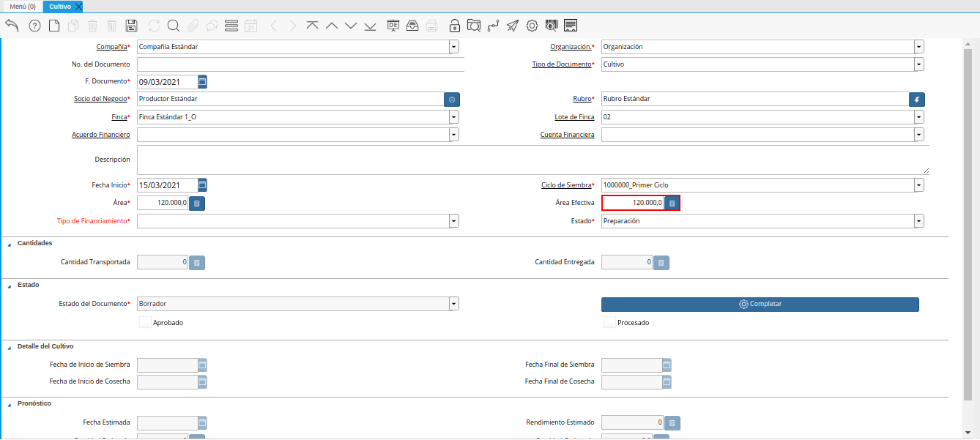The width and height of the screenshot is (980, 440).
Task: Open the help question mark icon
Action: tap(34, 26)
